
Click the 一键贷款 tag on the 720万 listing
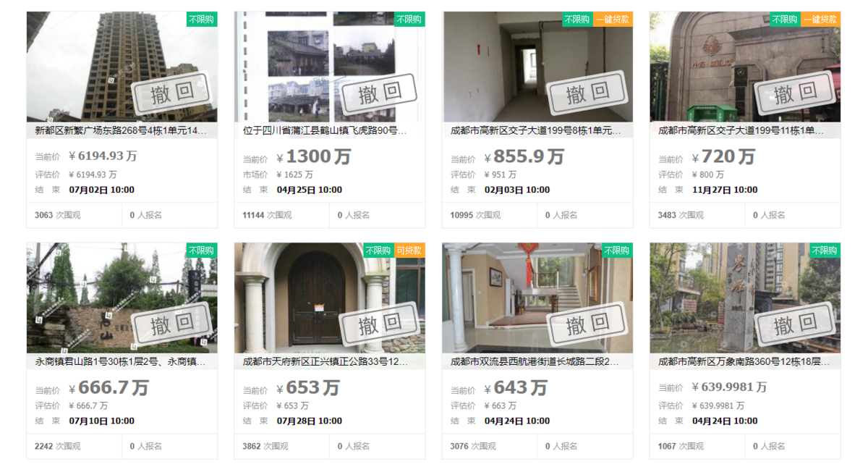click(x=821, y=20)
